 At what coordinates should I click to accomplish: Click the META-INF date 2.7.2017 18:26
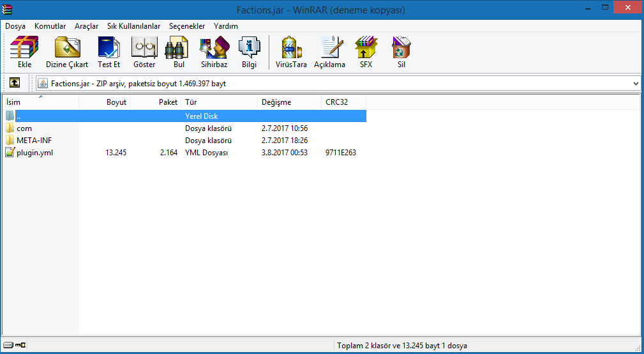tap(284, 140)
